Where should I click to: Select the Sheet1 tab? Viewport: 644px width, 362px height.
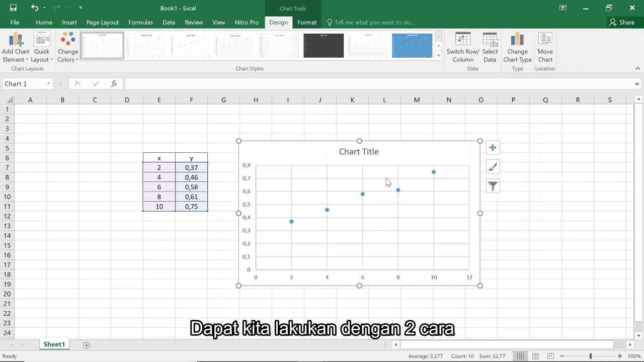click(x=54, y=344)
